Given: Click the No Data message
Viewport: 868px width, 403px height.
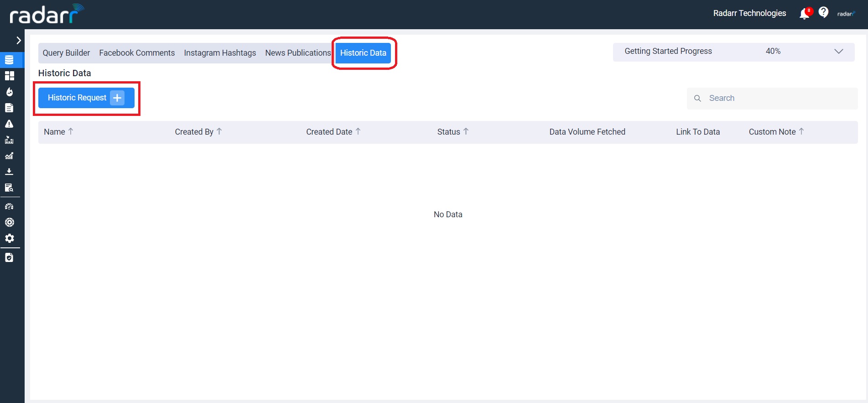Looking at the screenshot, I should (x=448, y=215).
